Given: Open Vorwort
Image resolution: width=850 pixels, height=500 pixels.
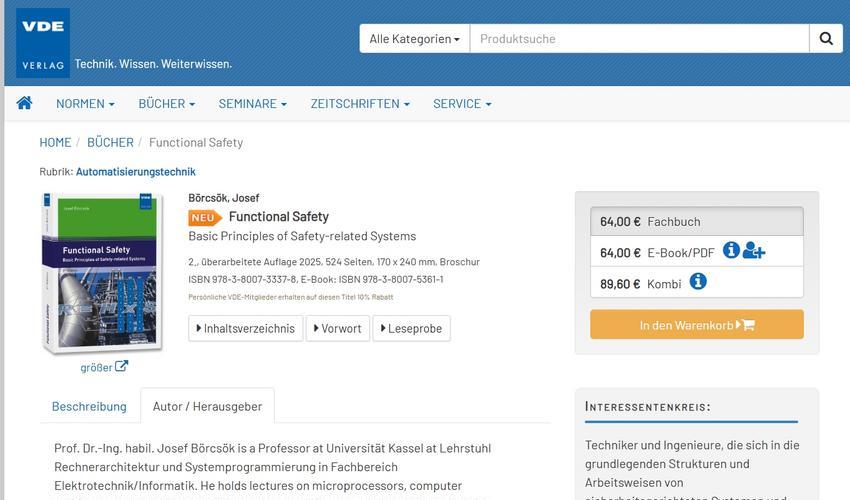Looking at the screenshot, I should pyautogui.click(x=338, y=328).
